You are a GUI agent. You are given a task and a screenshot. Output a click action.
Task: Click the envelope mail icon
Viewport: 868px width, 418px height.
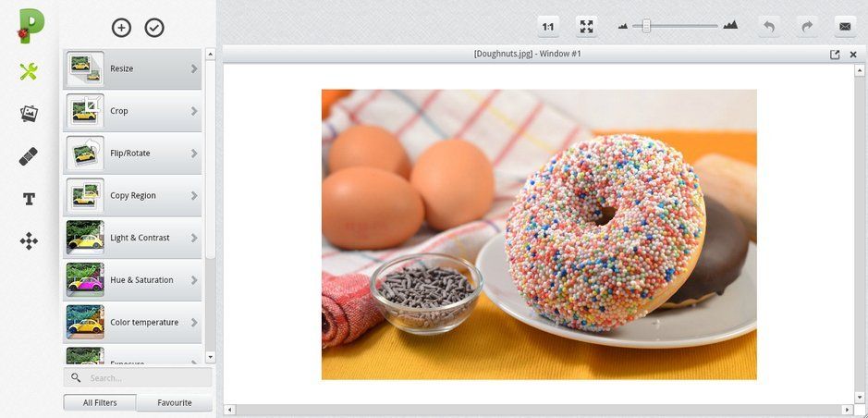845,27
